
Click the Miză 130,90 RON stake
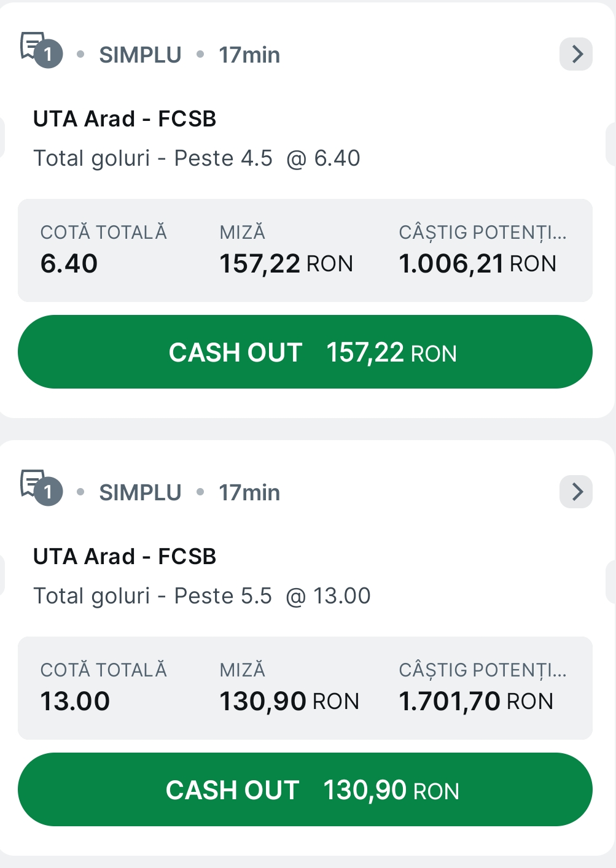(289, 702)
